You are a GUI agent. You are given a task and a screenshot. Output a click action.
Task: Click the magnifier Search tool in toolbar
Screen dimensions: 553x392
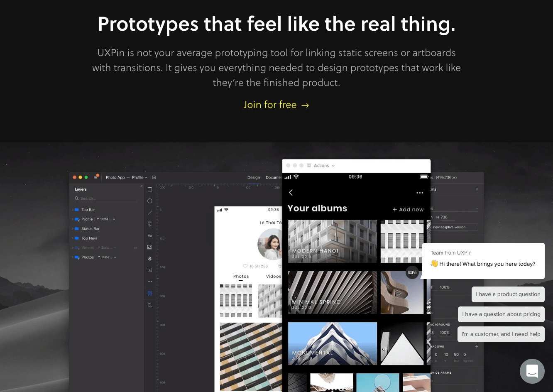(150, 305)
